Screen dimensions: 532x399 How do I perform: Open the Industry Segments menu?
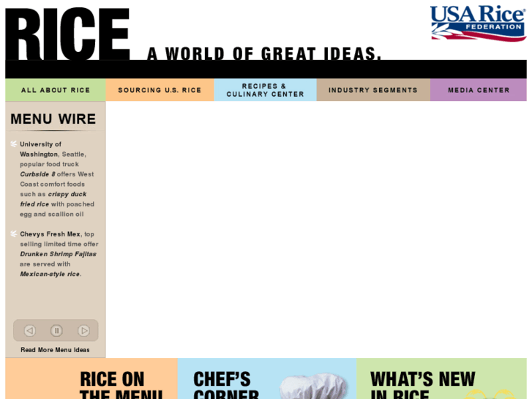[x=373, y=90]
